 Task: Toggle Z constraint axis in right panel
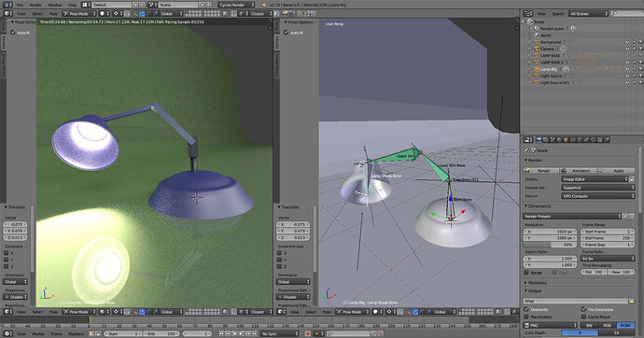[280, 266]
